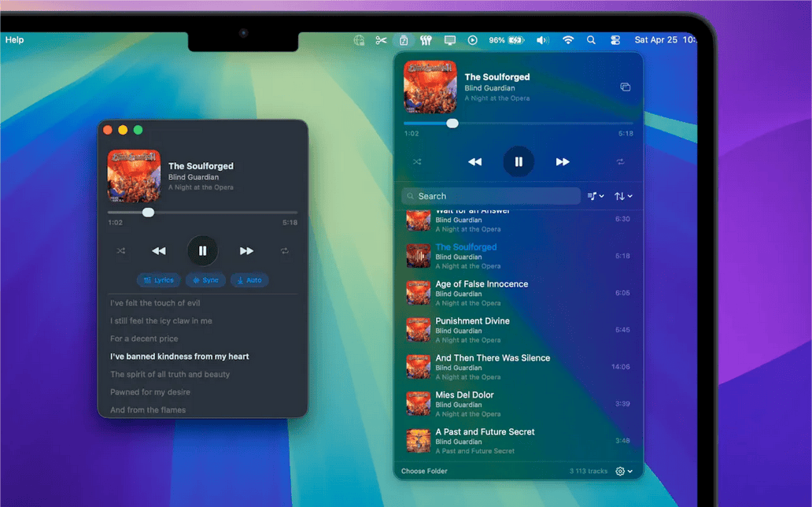
Task: Play A Past and Future Secret
Action: pyautogui.click(x=519, y=441)
